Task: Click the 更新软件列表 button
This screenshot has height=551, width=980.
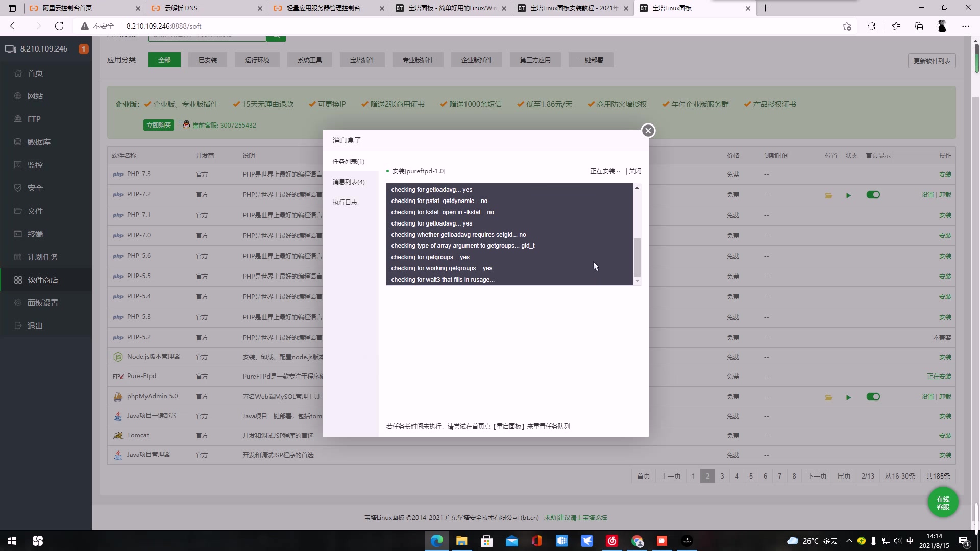Action: coord(932,61)
